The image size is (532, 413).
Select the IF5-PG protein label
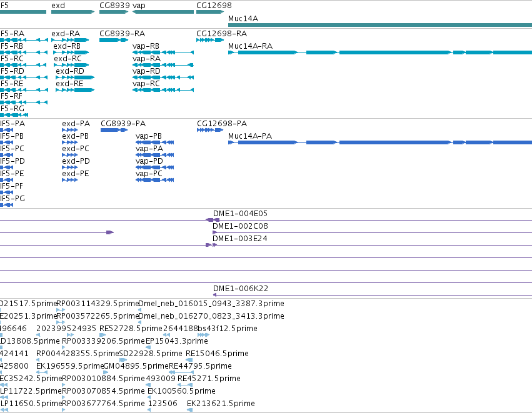[13, 199]
